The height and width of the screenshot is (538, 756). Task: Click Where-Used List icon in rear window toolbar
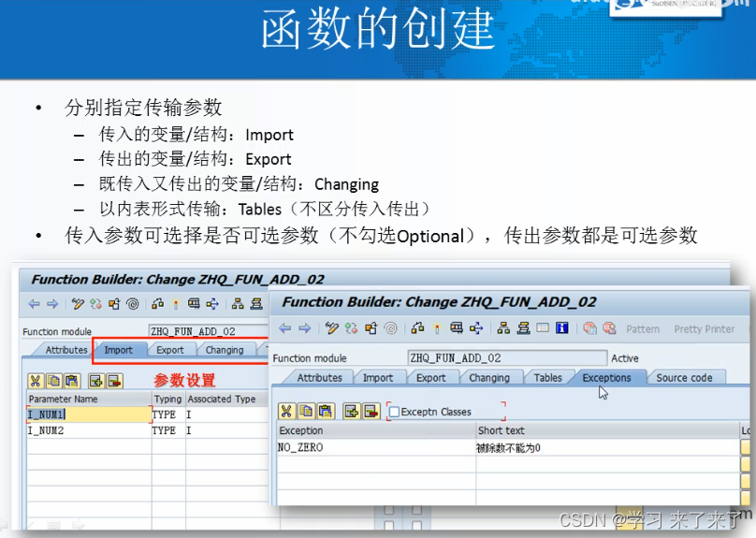212,304
